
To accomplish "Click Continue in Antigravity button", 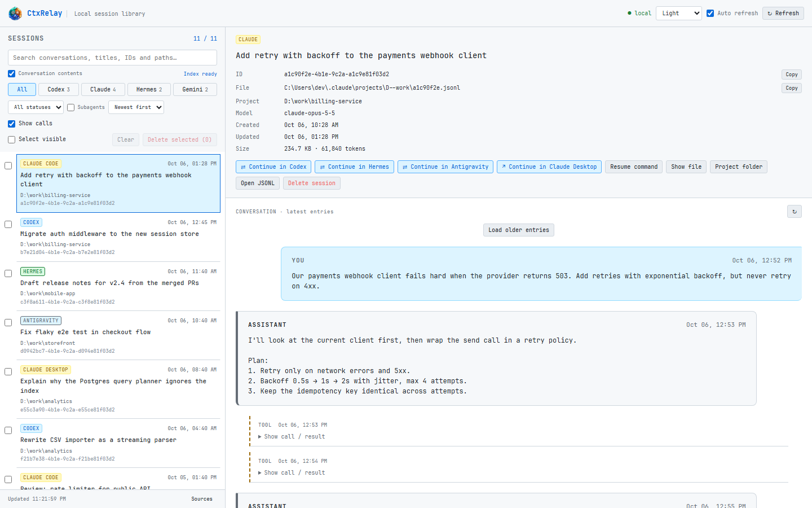I will pyautogui.click(x=445, y=167).
